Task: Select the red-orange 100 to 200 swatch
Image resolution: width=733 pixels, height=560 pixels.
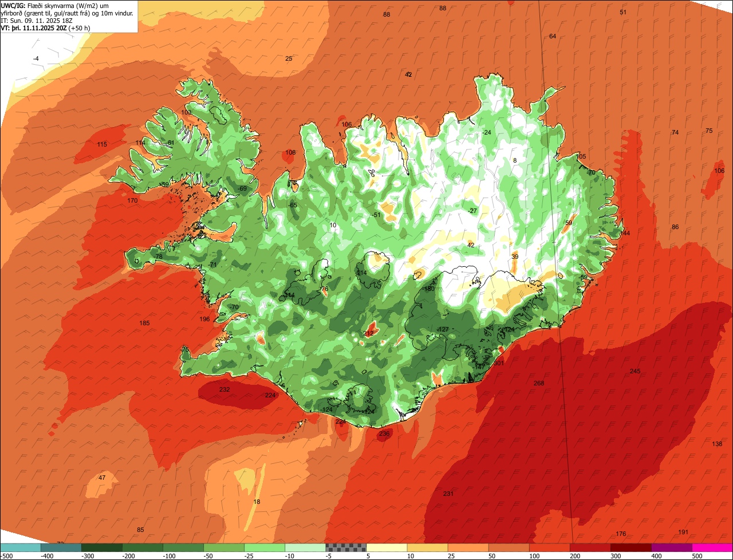Action: point(549,547)
